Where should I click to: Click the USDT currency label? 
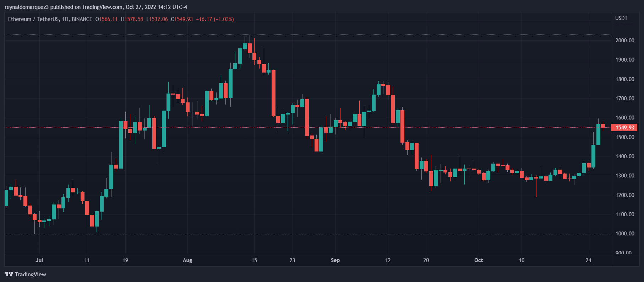pyautogui.click(x=621, y=18)
